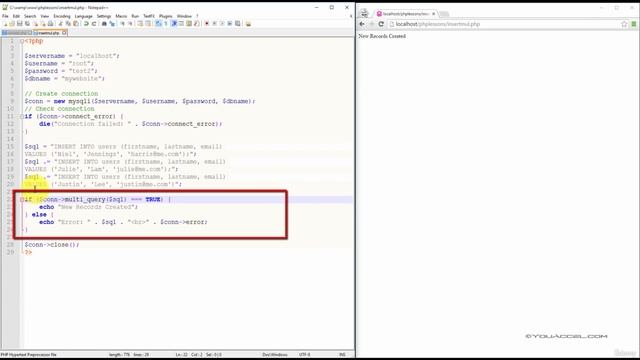Screen dimensions: 640x360
Task: Close the insertmul.php tab via its X
Action: point(64,33)
